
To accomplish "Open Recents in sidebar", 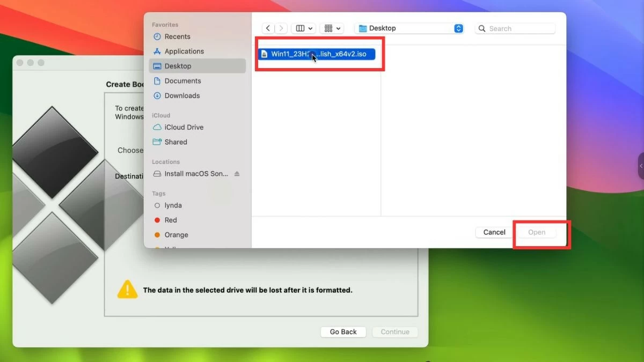I will [177, 36].
